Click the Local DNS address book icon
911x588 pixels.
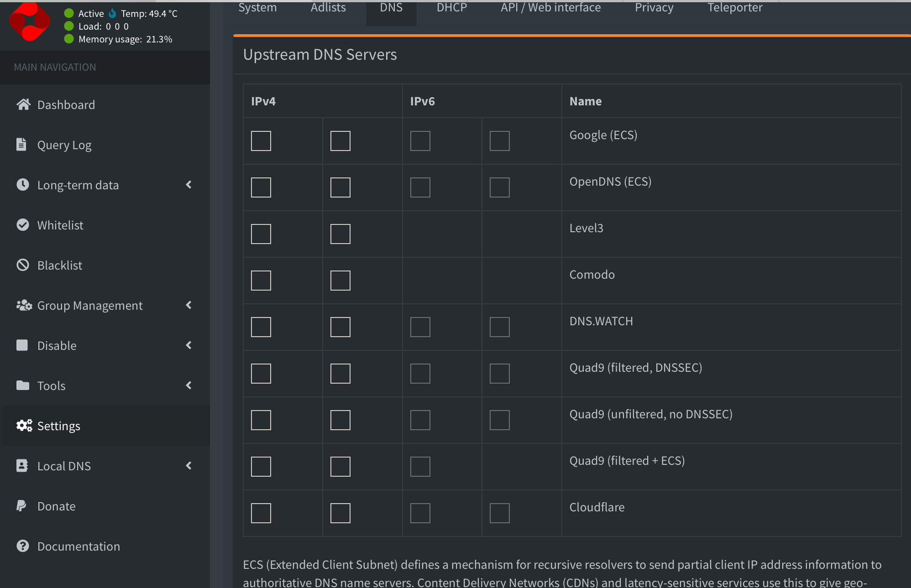(x=22, y=465)
